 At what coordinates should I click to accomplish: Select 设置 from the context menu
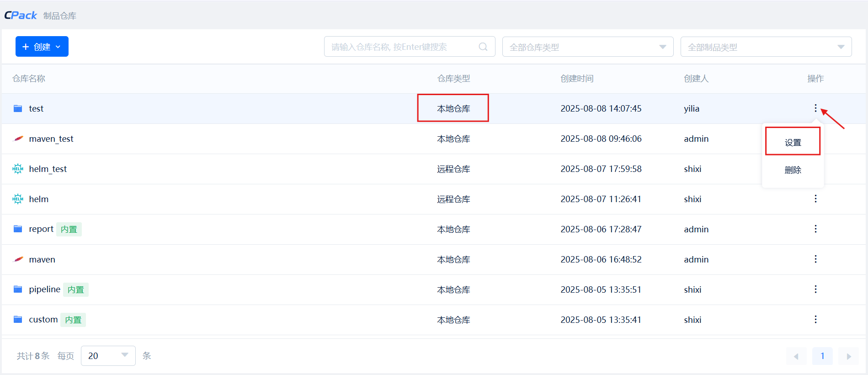click(x=793, y=142)
